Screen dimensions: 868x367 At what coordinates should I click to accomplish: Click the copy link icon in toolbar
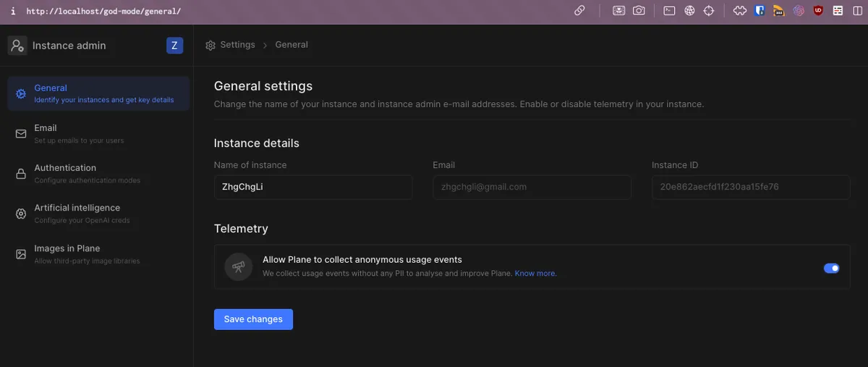pyautogui.click(x=579, y=11)
